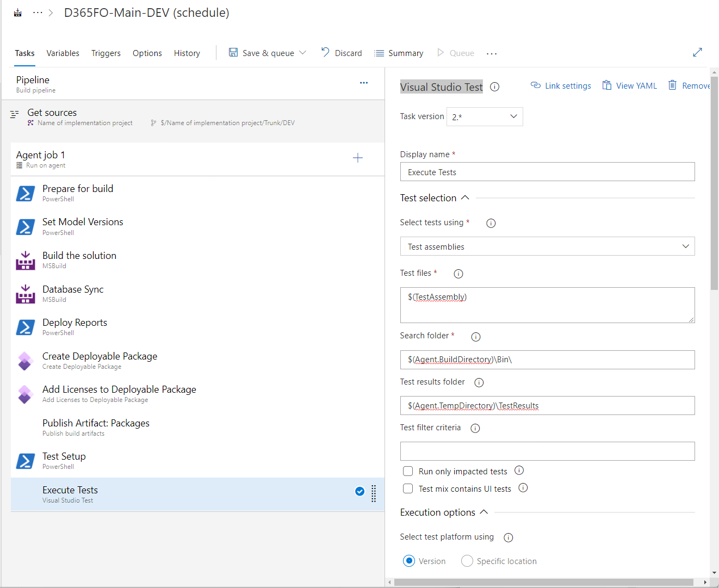Open the Triggers tab
This screenshot has width=719, height=588.
point(106,53)
